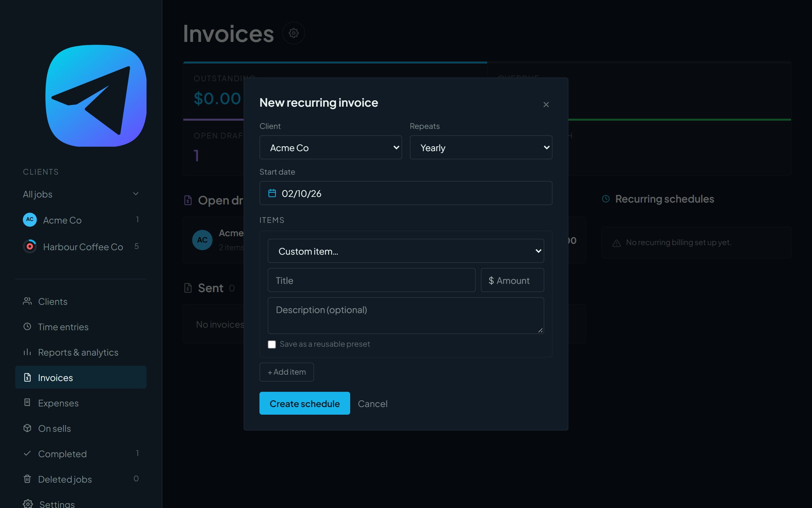The height and width of the screenshot is (508, 812).
Task: Click the Open drafts document icon
Action: 188,200
